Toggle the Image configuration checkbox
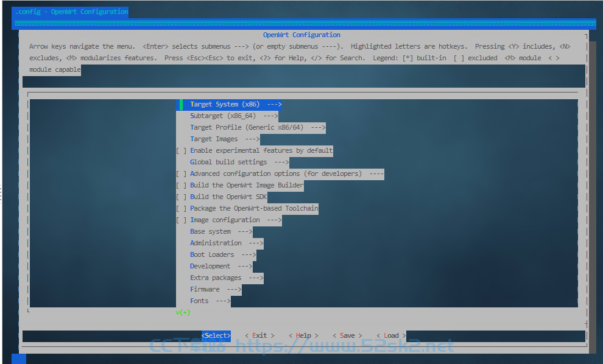Screen dimensions: 603x364 click(x=181, y=220)
